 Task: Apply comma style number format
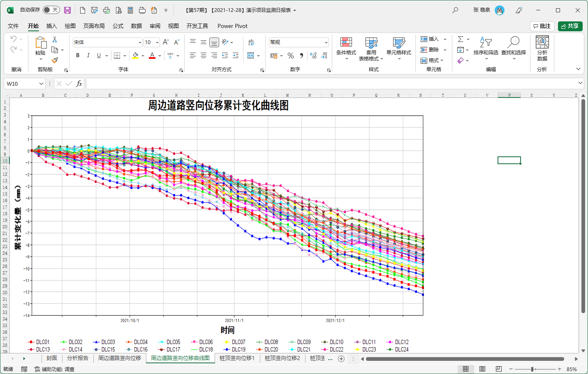coord(301,56)
